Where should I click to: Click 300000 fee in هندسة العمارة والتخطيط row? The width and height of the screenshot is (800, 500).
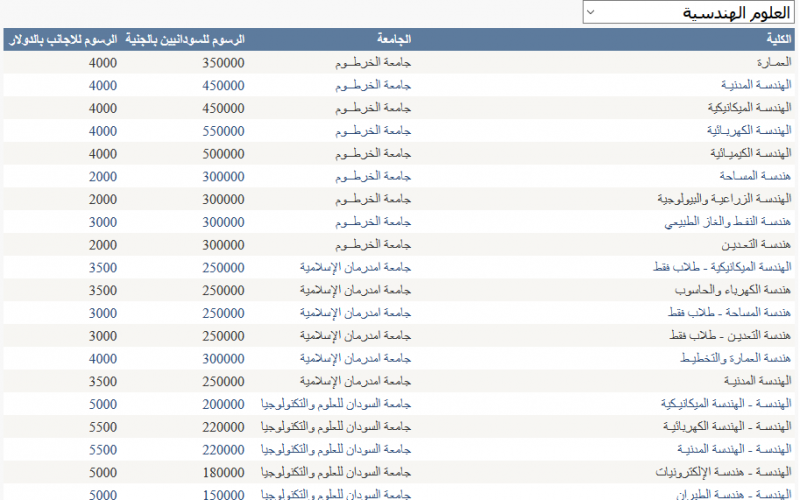pyautogui.click(x=223, y=359)
